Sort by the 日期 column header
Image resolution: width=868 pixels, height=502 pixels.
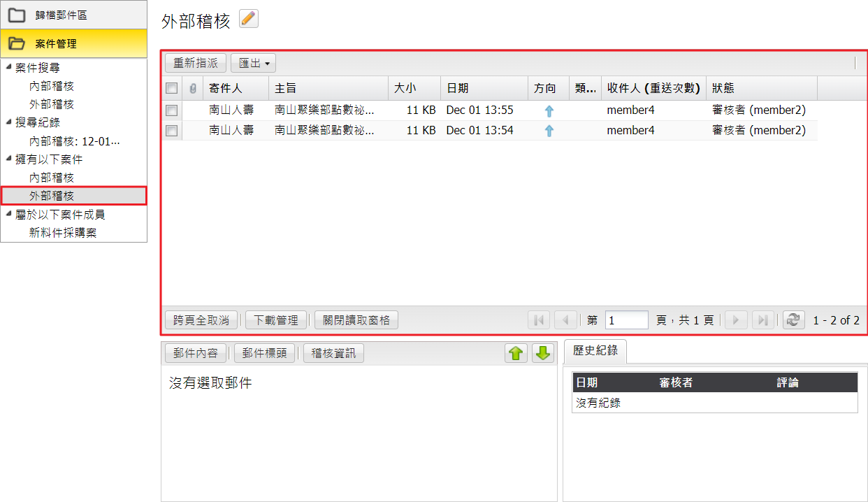[x=484, y=89]
